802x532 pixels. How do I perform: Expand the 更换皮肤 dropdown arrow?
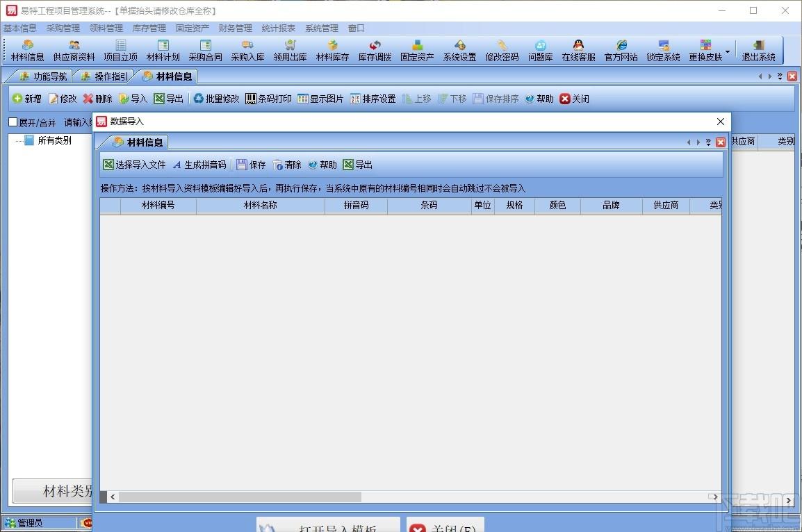(728, 51)
